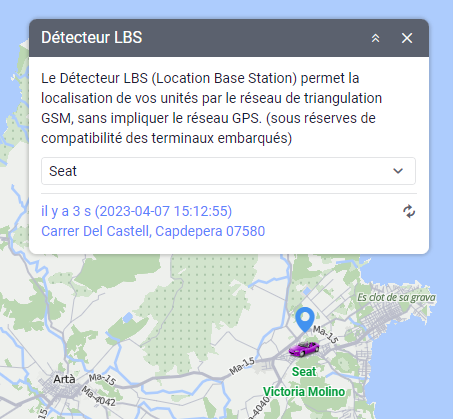Click the Détecteur LBS title bar

229,38
